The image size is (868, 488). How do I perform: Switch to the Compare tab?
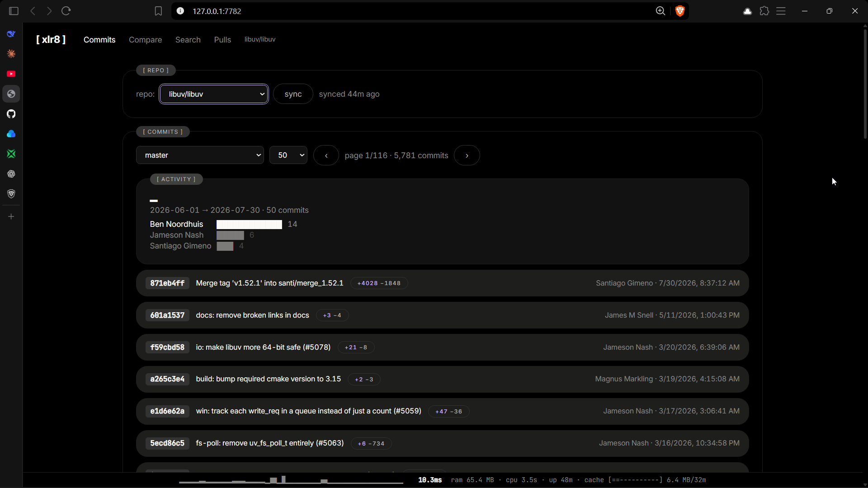145,40
